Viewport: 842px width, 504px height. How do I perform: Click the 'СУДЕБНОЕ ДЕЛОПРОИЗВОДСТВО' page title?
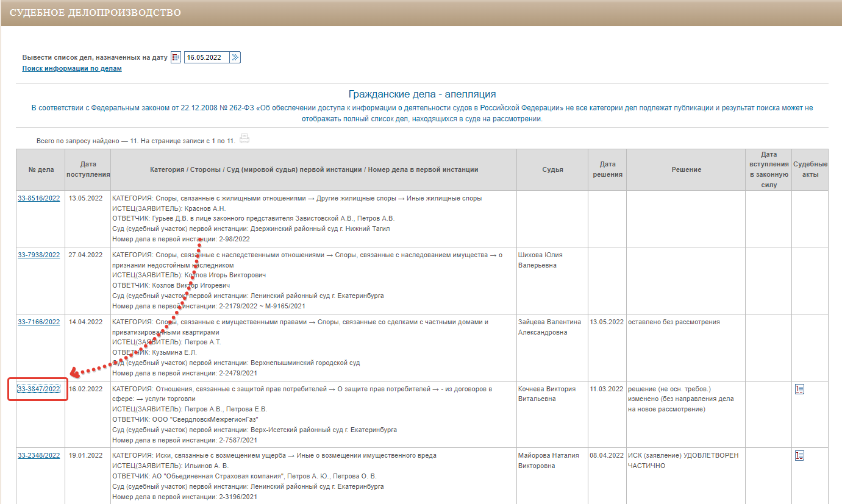[95, 12]
